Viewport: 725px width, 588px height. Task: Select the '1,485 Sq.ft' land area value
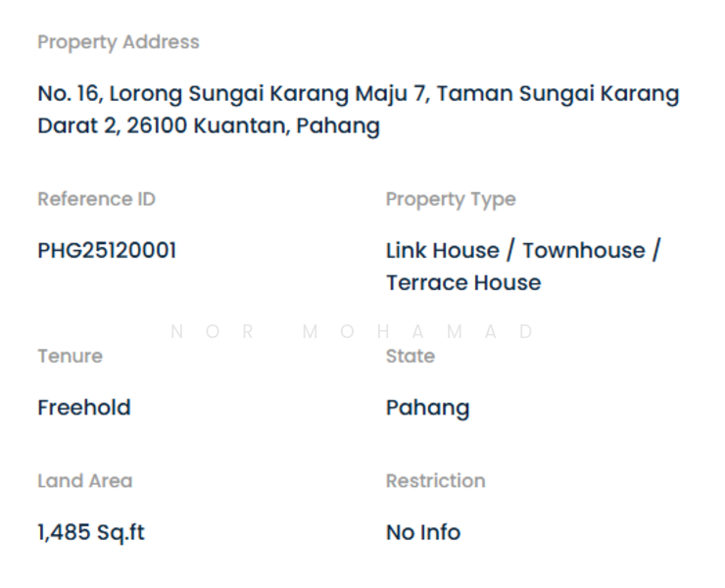(x=90, y=533)
